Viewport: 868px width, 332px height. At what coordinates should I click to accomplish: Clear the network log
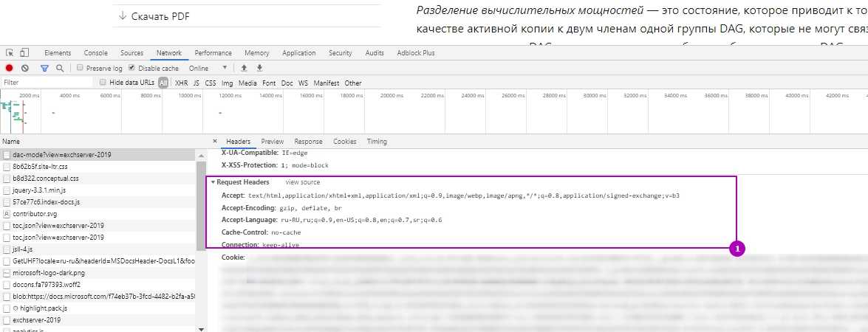click(25, 68)
